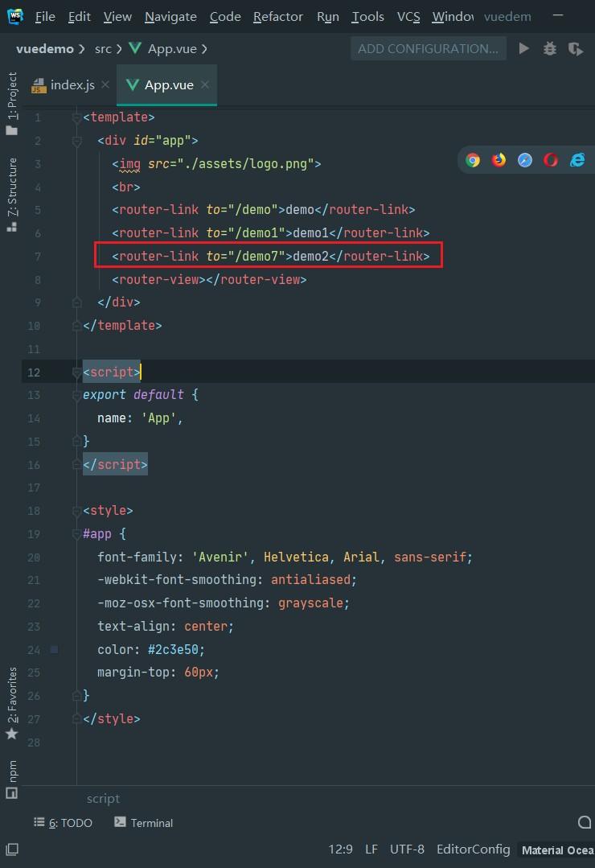This screenshot has width=595, height=868.
Task: Open the Code menu
Action: coord(225,17)
